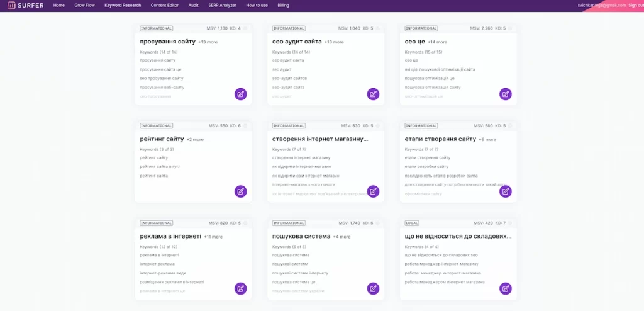Image resolution: width=644 pixels, height=311 pixels.
Task: Select the сео це cluster title
Action: (x=415, y=42)
